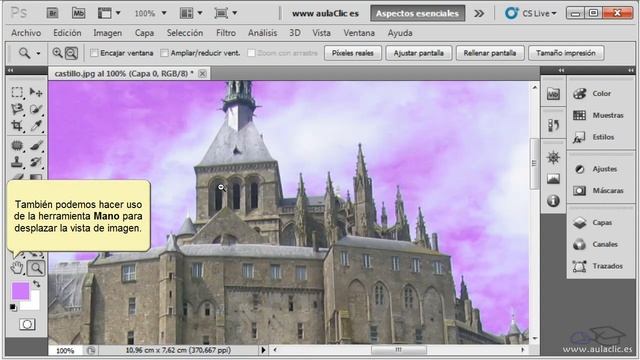Screen dimensions: 640x360
Task: Expand more workspaces double-arrow
Action: [x=479, y=13]
